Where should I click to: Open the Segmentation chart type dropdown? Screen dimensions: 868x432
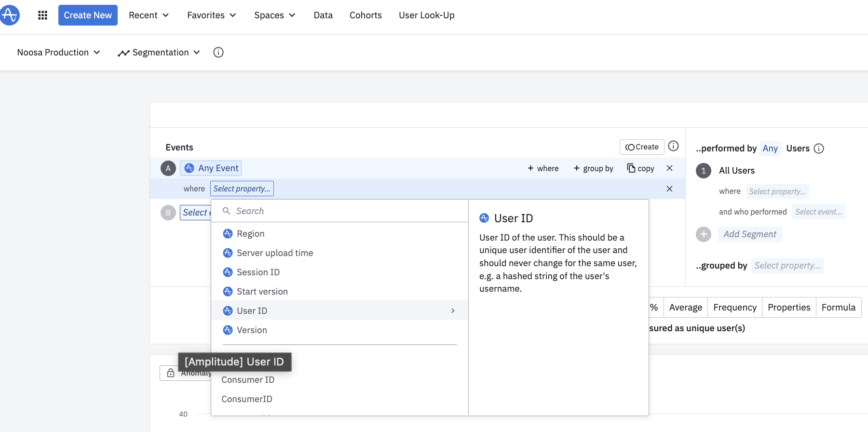coord(159,53)
